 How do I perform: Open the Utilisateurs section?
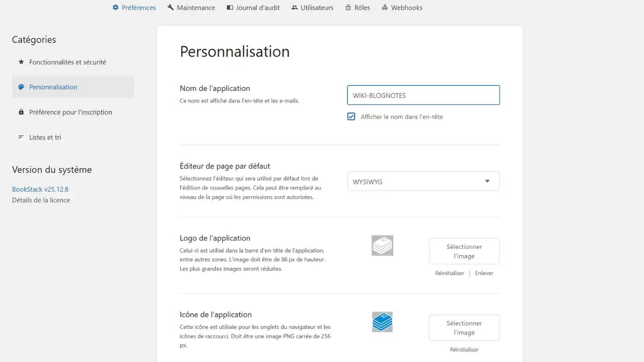pos(317,7)
